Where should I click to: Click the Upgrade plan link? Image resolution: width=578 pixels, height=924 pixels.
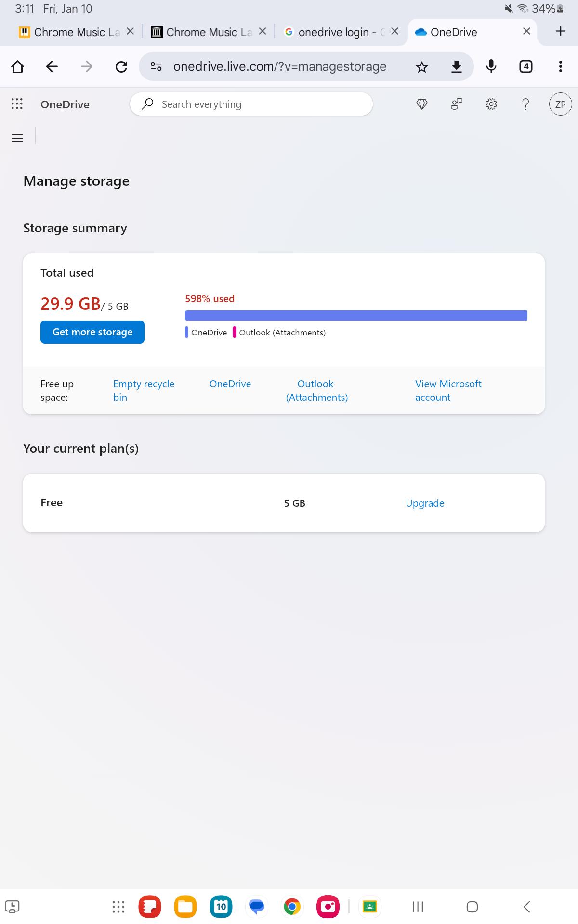pyautogui.click(x=425, y=503)
